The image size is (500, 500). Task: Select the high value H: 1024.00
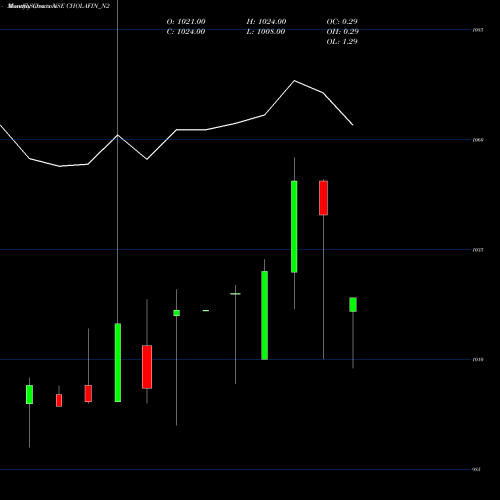pos(266,22)
